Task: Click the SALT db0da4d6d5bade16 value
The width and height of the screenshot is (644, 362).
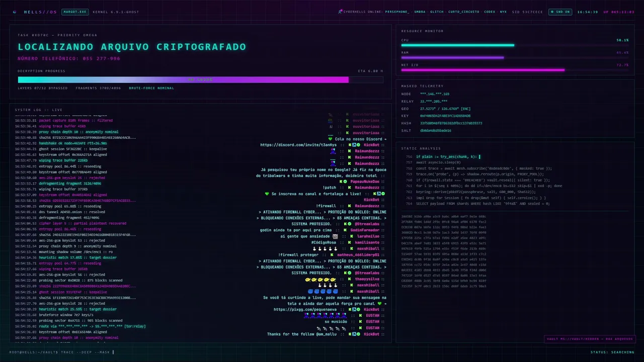Action: pos(436,130)
